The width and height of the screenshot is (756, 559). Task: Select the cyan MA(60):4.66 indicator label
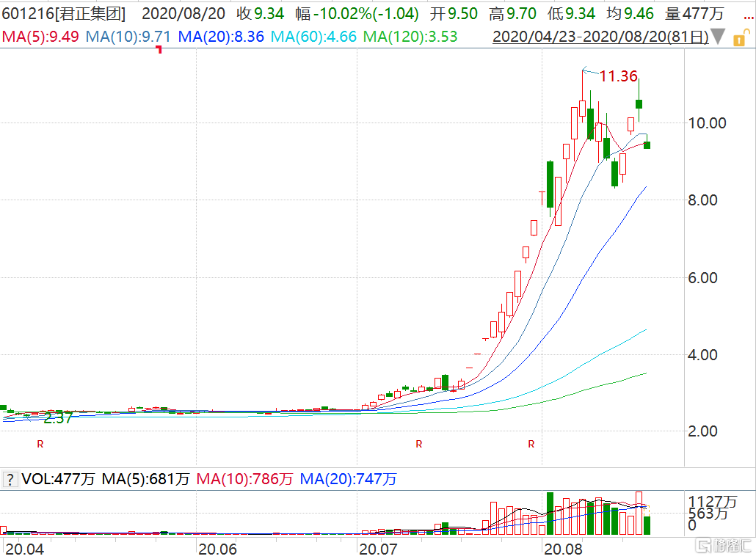click(313, 36)
